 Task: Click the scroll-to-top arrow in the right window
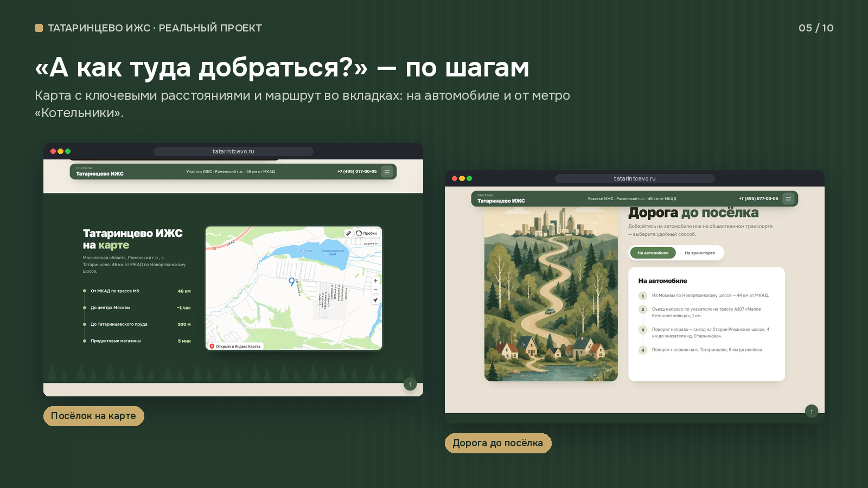(x=812, y=411)
